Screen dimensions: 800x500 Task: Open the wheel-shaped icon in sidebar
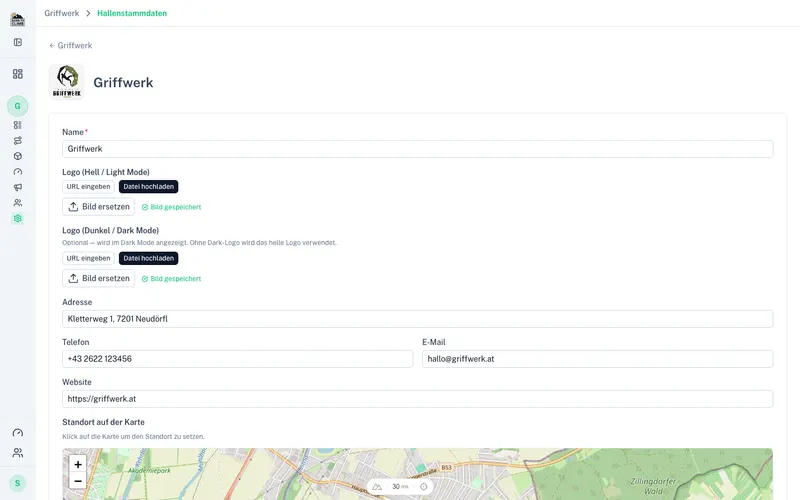(18, 156)
